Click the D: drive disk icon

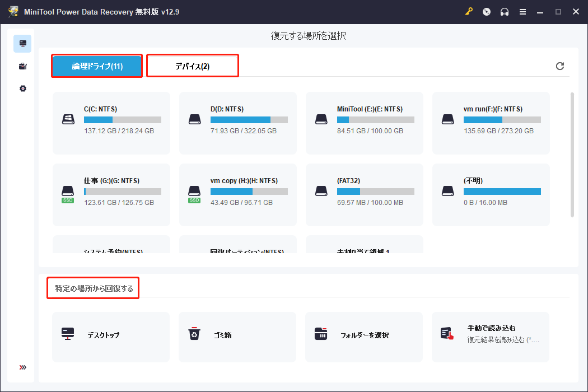coord(195,120)
